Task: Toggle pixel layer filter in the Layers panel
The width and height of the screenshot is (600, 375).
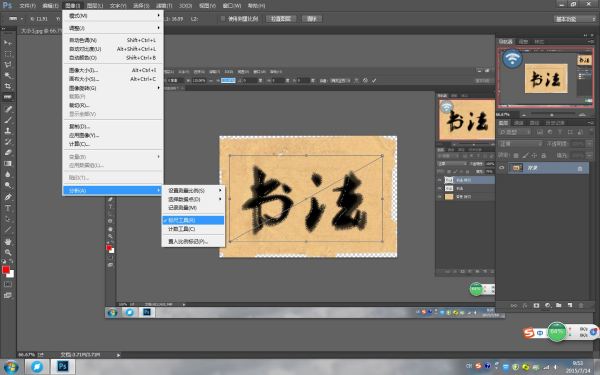Action: tap(540, 132)
